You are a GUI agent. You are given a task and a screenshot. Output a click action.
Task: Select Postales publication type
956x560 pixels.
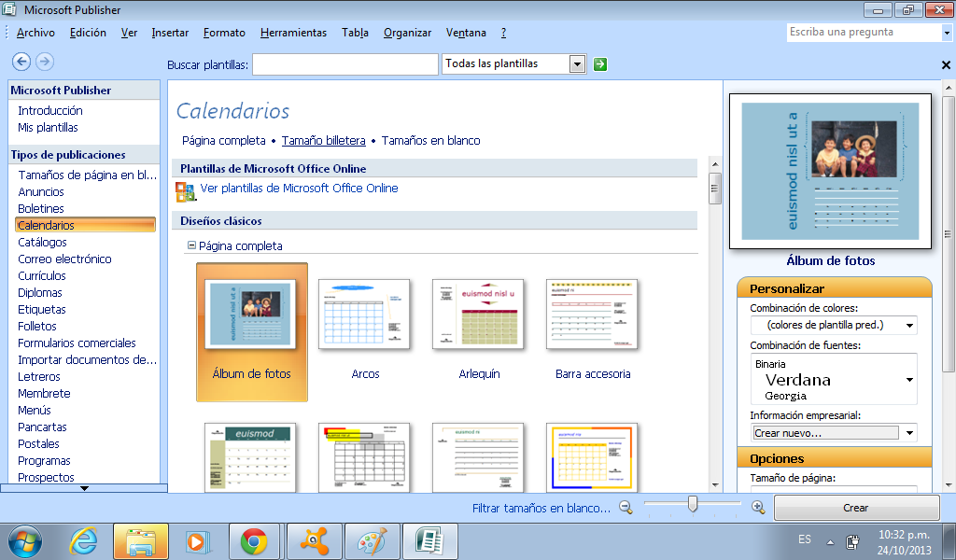(x=38, y=444)
